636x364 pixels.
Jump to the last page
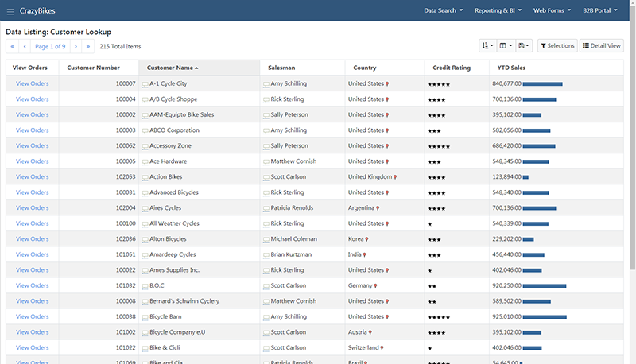click(x=88, y=46)
